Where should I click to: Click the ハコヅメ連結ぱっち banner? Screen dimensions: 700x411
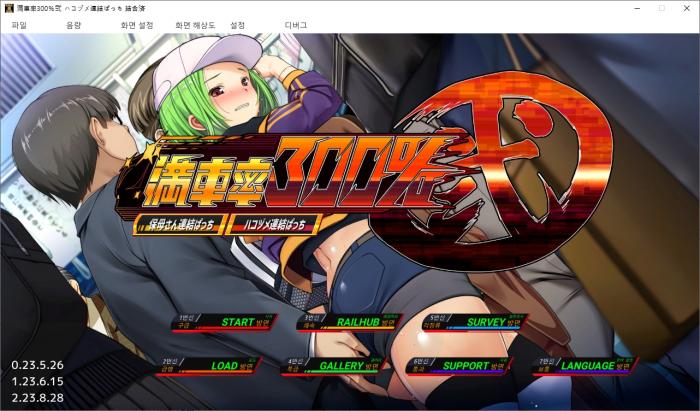(274, 224)
